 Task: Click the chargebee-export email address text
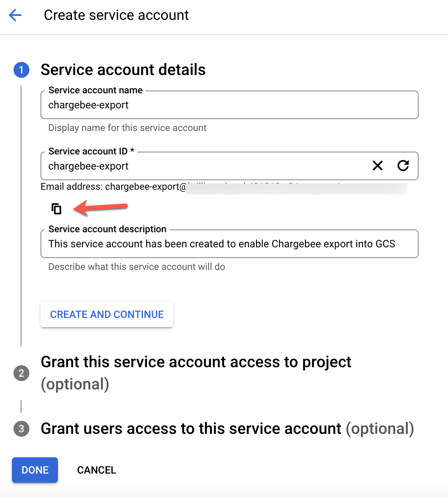pyautogui.click(x=145, y=187)
